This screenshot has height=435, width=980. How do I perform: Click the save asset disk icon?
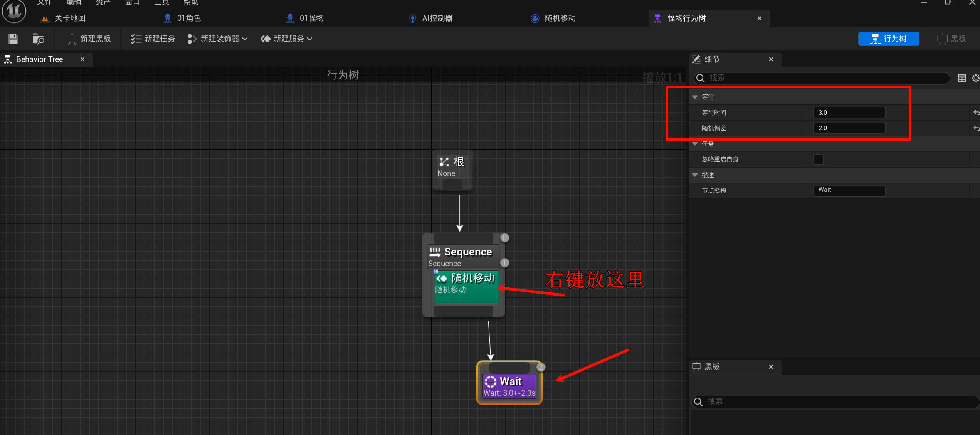(x=13, y=39)
